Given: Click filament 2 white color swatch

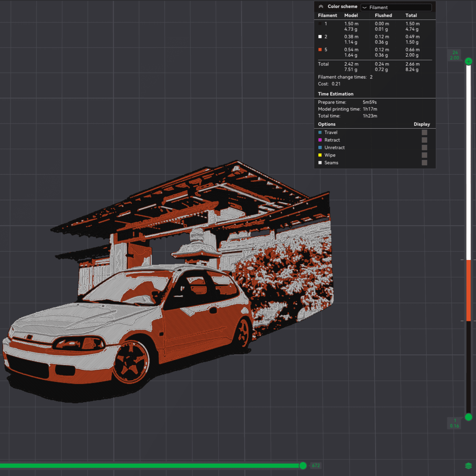Looking at the screenshot, I should (320, 37).
